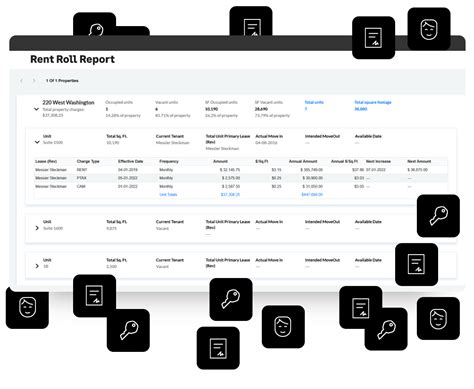Click the '1 Of 1 Properties' label
This screenshot has width=474, height=389.
[x=62, y=81]
